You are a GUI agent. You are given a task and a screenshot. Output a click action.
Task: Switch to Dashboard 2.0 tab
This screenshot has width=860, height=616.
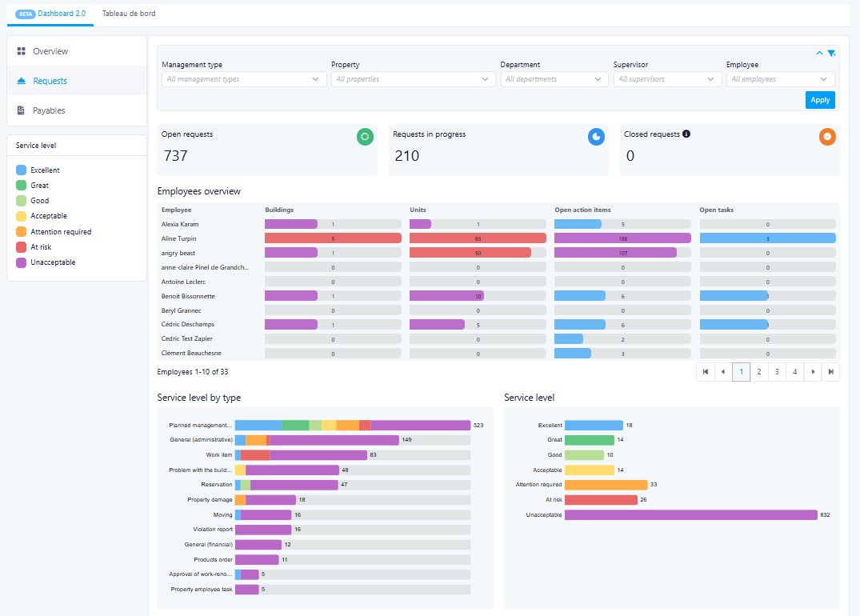click(50, 14)
